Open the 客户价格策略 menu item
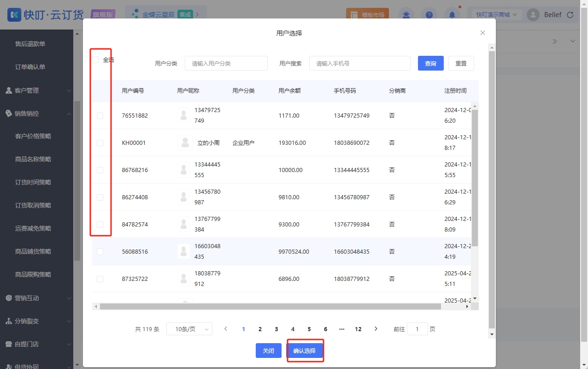 [x=33, y=136]
